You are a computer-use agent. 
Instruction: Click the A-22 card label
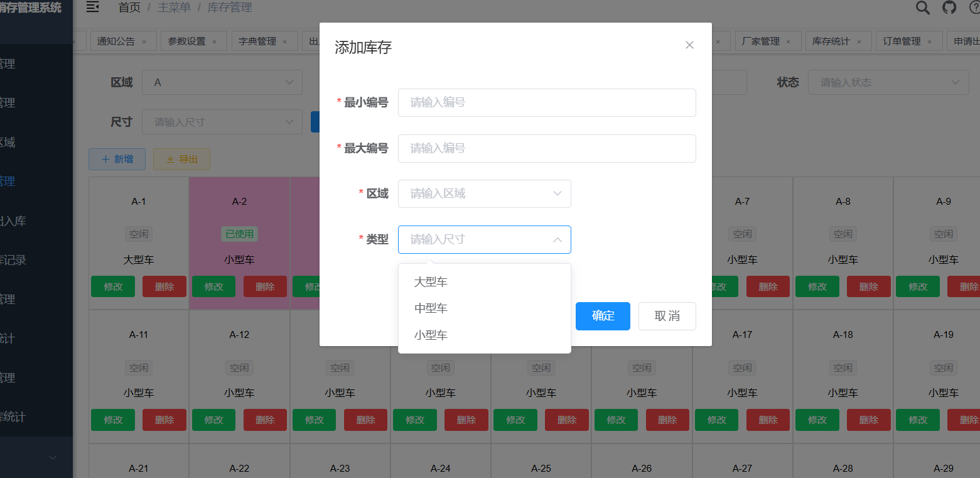point(239,469)
